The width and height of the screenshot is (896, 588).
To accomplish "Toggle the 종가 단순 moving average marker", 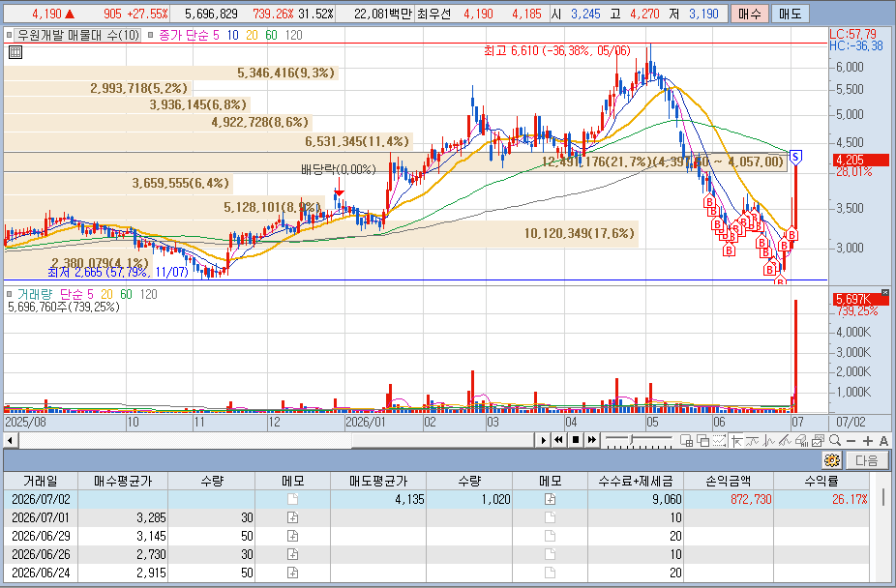I will 150,36.
